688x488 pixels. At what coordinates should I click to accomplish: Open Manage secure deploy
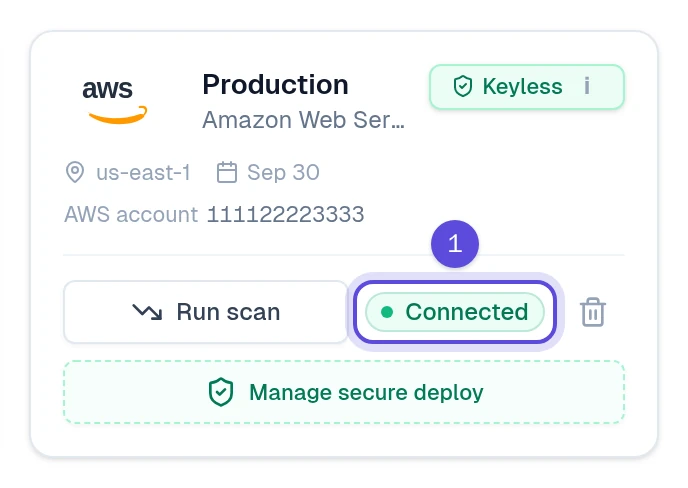(x=344, y=392)
